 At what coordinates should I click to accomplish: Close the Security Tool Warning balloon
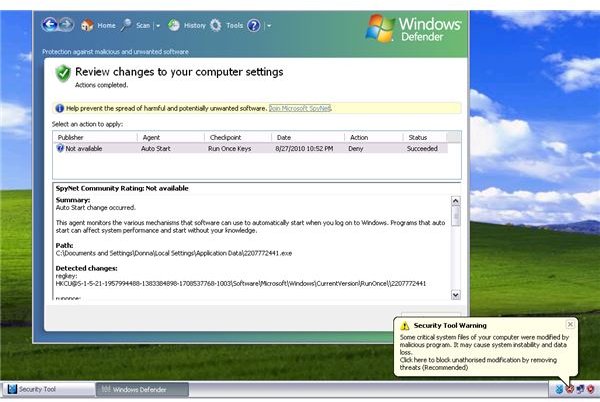(570, 324)
